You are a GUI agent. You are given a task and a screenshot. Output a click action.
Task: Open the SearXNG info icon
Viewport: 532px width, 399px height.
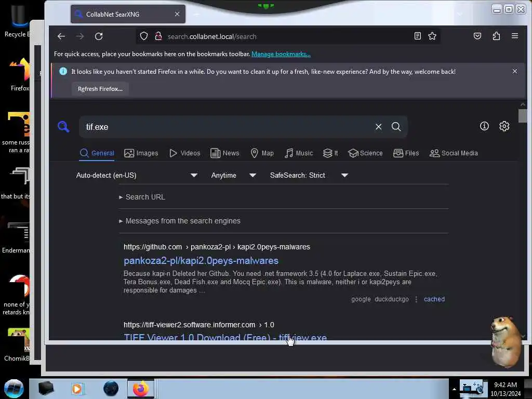pos(484,126)
